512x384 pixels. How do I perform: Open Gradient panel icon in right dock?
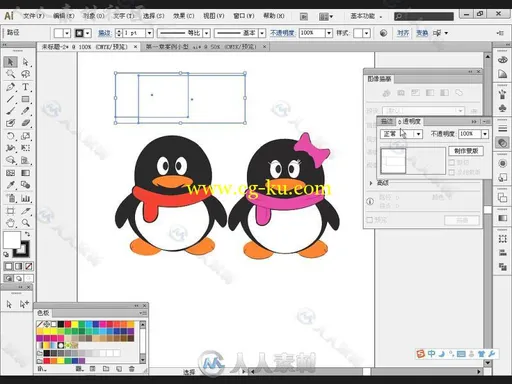point(502,218)
